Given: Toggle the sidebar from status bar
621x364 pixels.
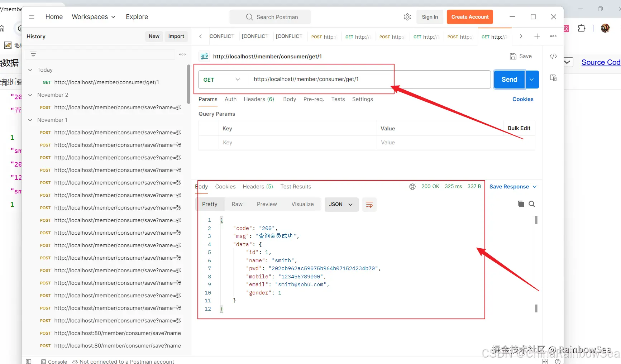Looking at the screenshot, I should [29, 361].
